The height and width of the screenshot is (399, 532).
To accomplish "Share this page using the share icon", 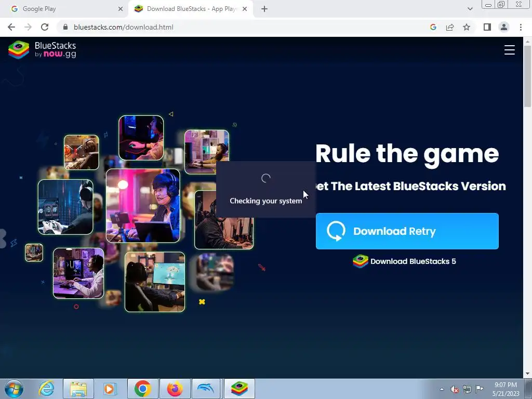I will [450, 27].
